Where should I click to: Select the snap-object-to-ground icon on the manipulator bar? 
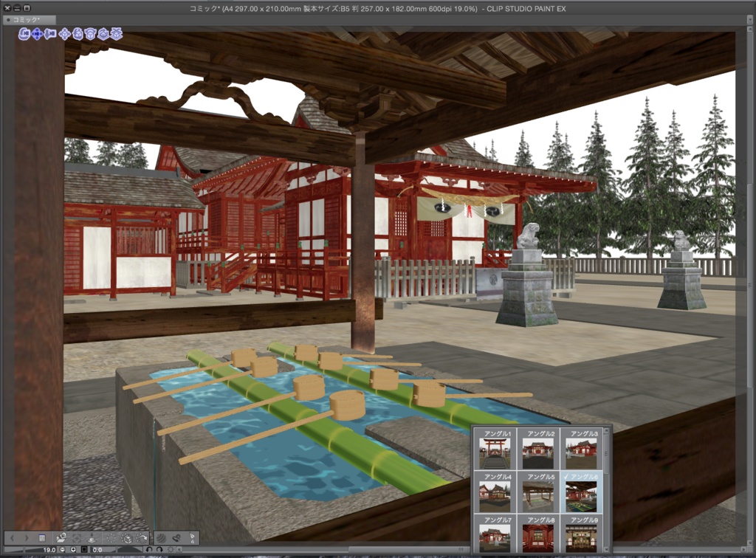point(116,35)
